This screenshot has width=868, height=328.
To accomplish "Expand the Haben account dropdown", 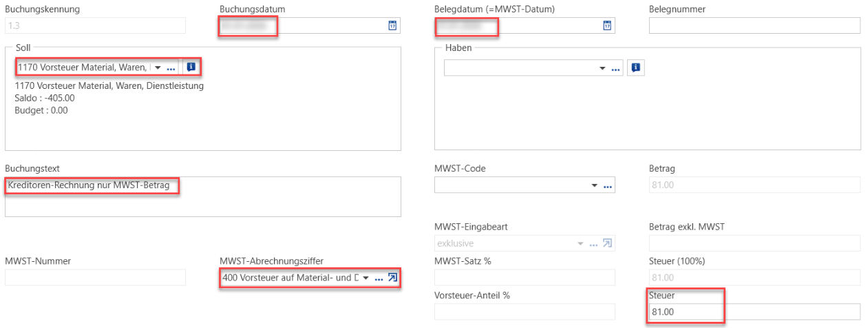I will 602,68.
